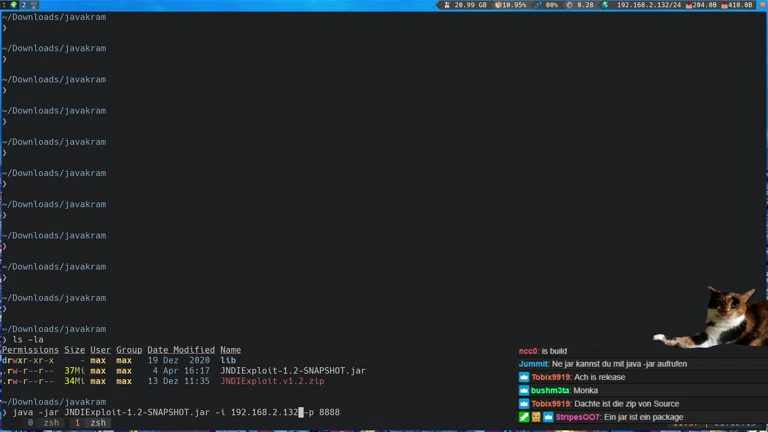Click the cat image overlay
The width and height of the screenshot is (768, 432).
(x=713, y=317)
